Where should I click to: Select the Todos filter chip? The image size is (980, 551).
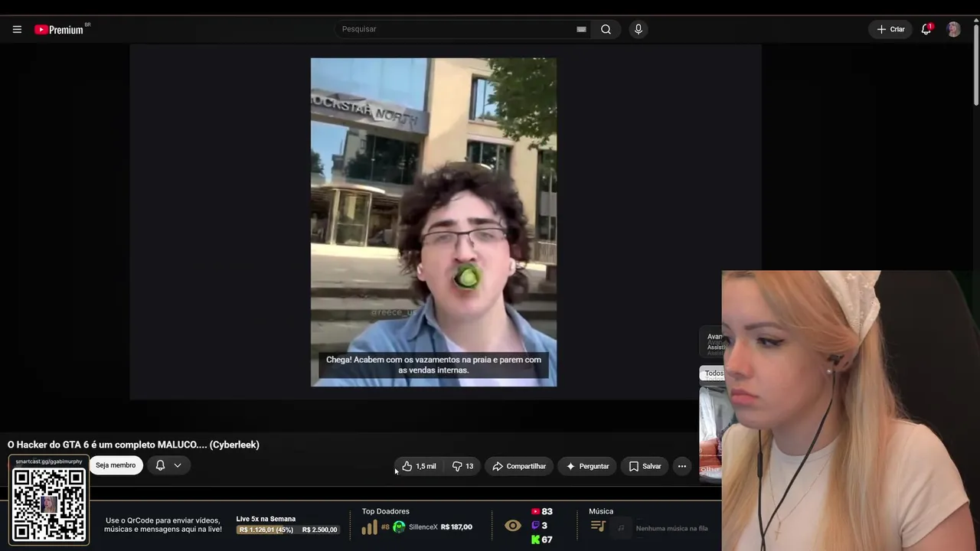pos(712,373)
